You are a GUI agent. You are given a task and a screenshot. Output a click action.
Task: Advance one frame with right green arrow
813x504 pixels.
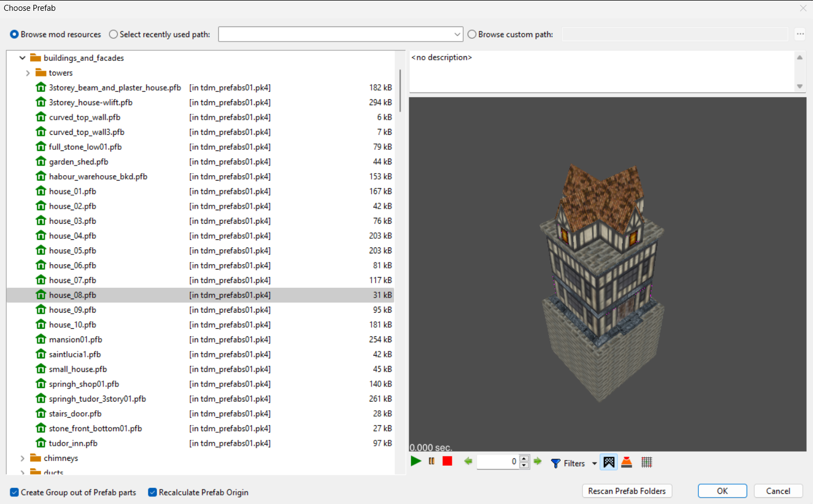pyautogui.click(x=538, y=461)
